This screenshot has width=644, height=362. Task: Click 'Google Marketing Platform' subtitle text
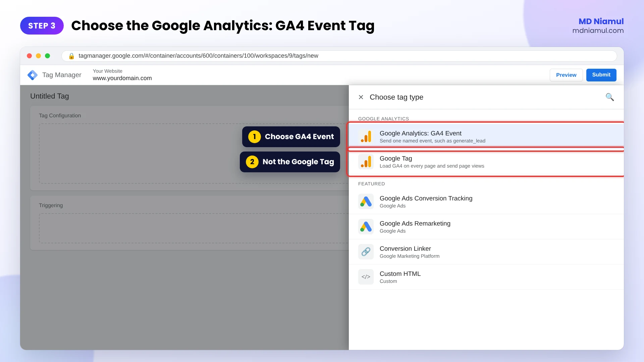410,256
